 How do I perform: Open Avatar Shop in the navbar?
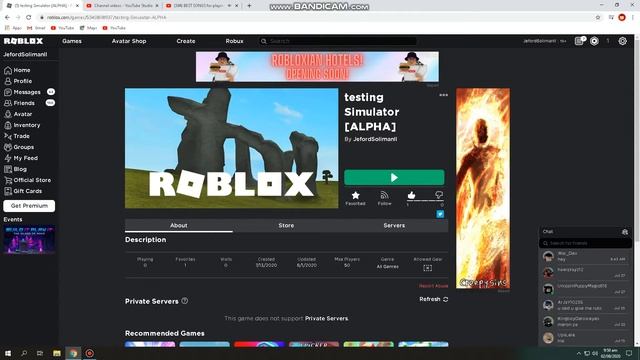(x=129, y=41)
